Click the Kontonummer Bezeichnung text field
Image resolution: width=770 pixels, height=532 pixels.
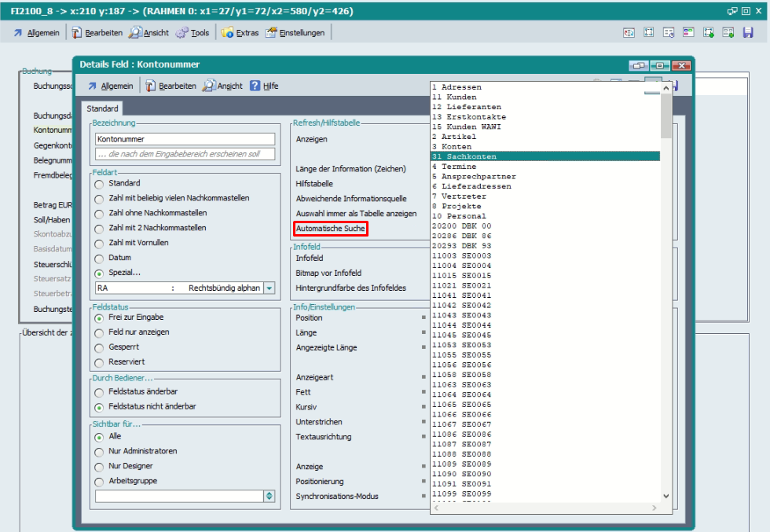click(185, 139)
